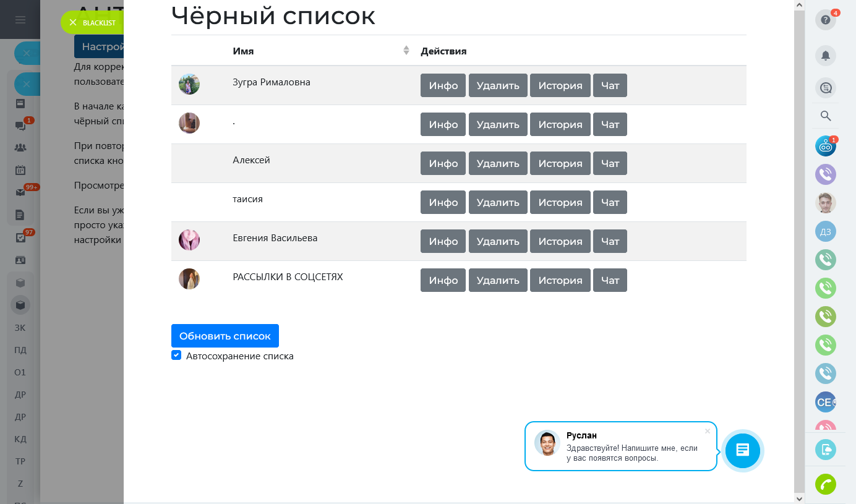Click Евгения Васильева's avatar thumbnail
The image size is (856, 504).
point(189,240)
